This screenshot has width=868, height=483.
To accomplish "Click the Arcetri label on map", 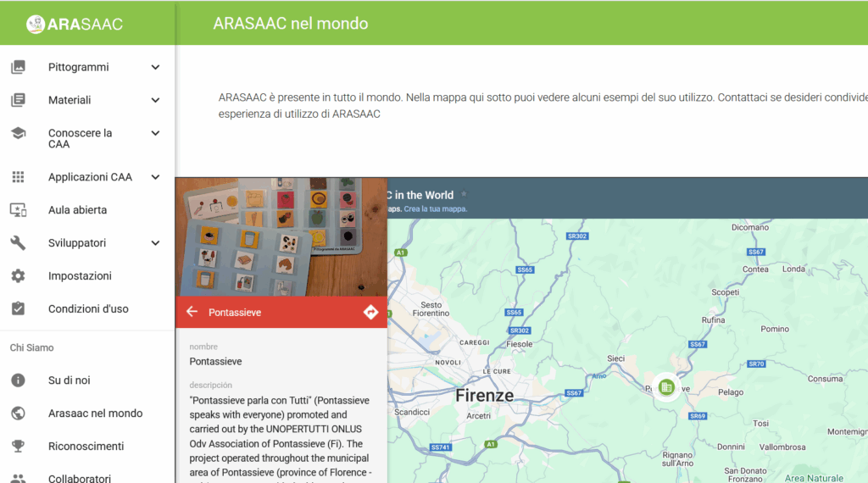I will [478, 415].
